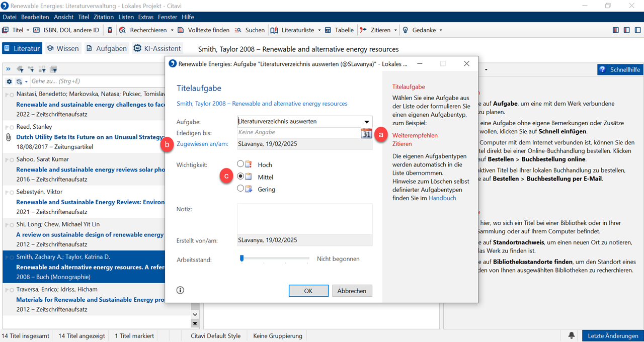Image resolution: width=644 pixels, height=342 pixels.
Task: Open the calendar date picker icon
Action: (x=366, y=133)
